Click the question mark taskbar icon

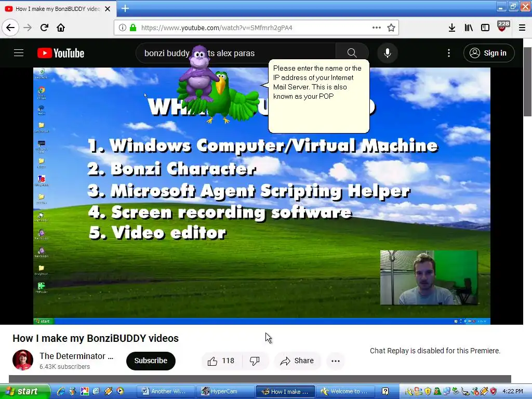pos(385,392)
